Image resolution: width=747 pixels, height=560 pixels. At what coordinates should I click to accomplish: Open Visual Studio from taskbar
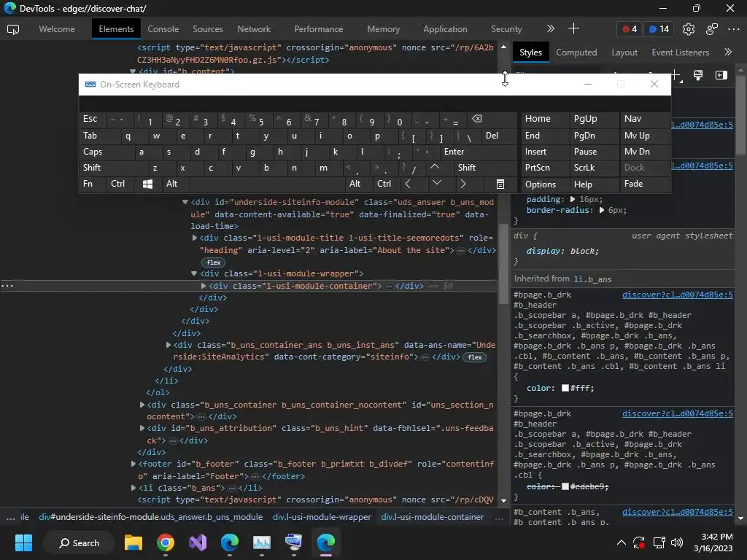pyautogui.click(x=198, y=542)
